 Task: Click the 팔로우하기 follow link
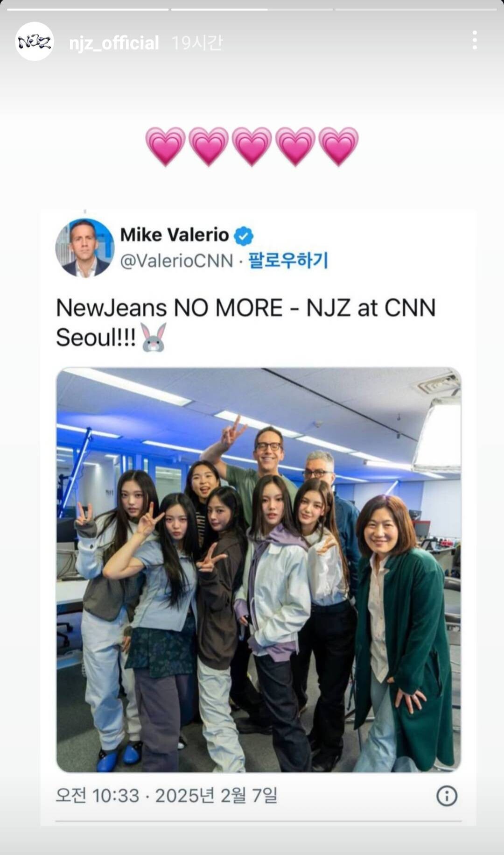tap(288, 261)
